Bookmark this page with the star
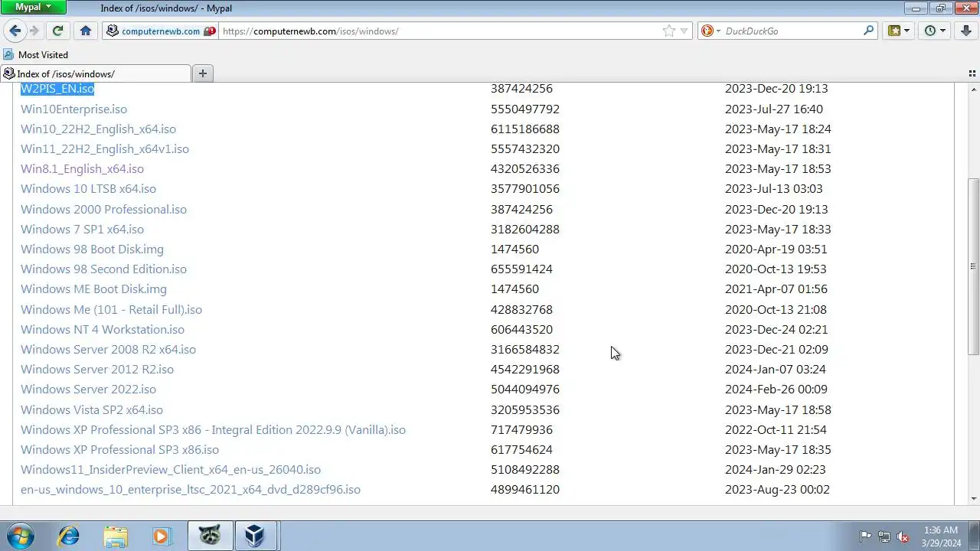 click(x=668, y=31)
